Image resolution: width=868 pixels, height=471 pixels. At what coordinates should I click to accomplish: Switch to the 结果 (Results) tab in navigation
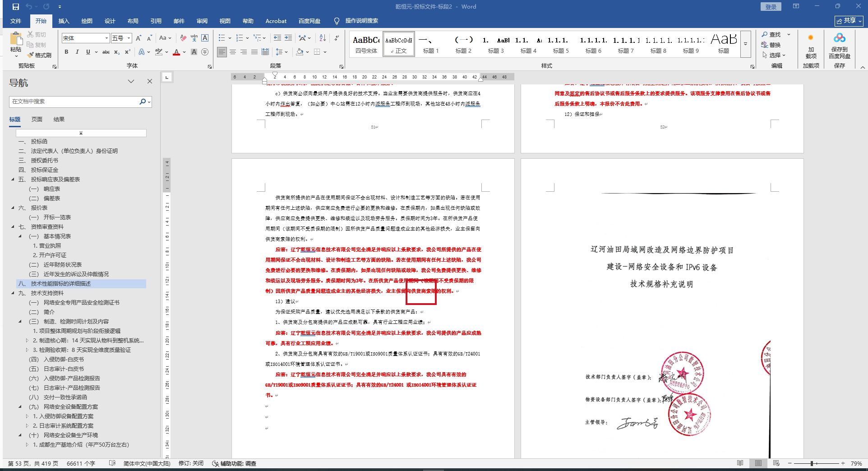click(59, 120)
